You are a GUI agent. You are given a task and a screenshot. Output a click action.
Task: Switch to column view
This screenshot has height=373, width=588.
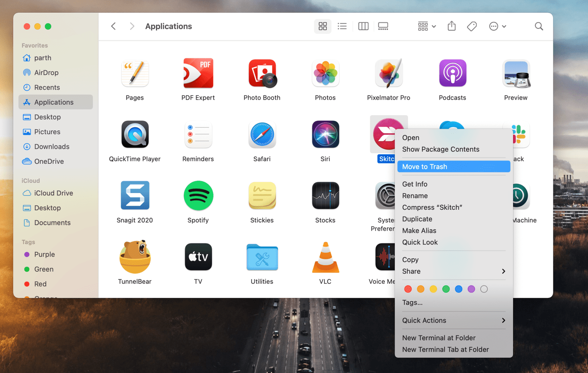(x=363, y=26)
